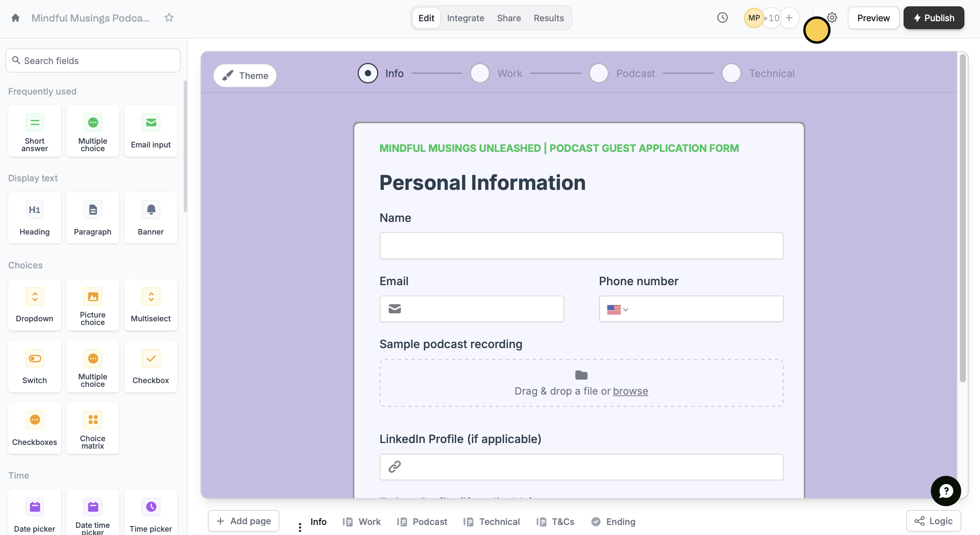980x535 pixels.
Task: Open the Info page options menu
Action: click(x=300, y=527)
